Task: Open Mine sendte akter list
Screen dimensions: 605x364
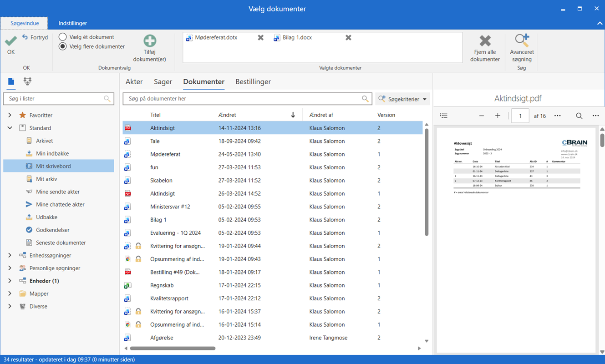Action: click(x=57, y=192)
